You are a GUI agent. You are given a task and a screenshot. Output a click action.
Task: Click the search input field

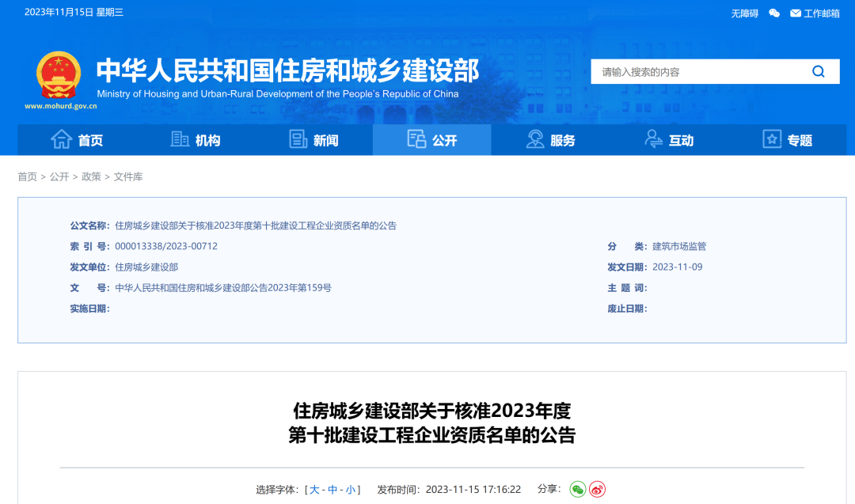[x=697, y=70]
